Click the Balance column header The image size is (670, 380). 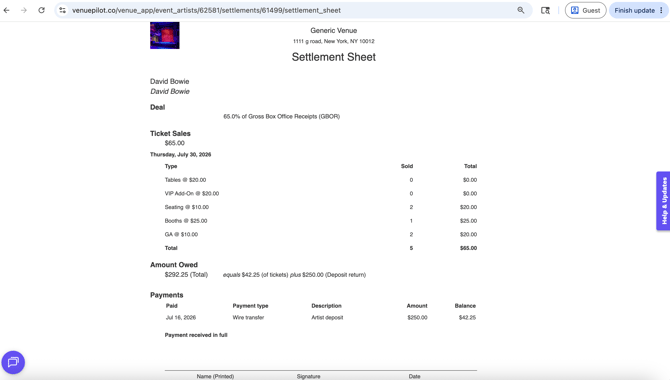[465, 306]
